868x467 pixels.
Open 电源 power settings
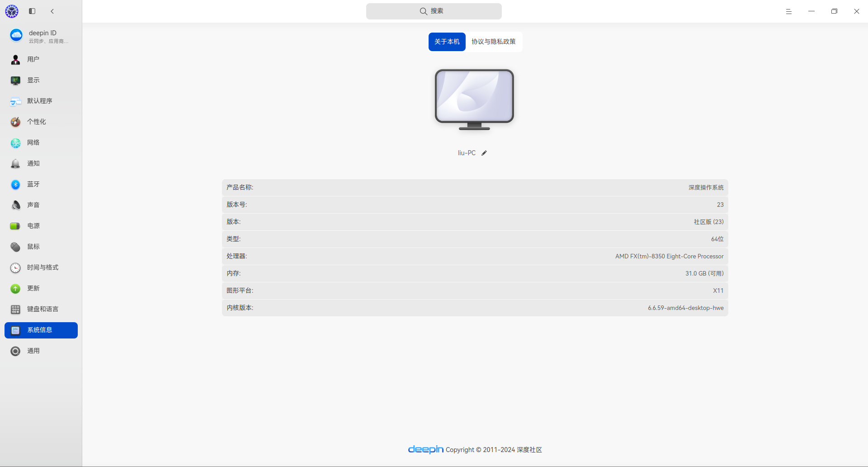[41, 226]
